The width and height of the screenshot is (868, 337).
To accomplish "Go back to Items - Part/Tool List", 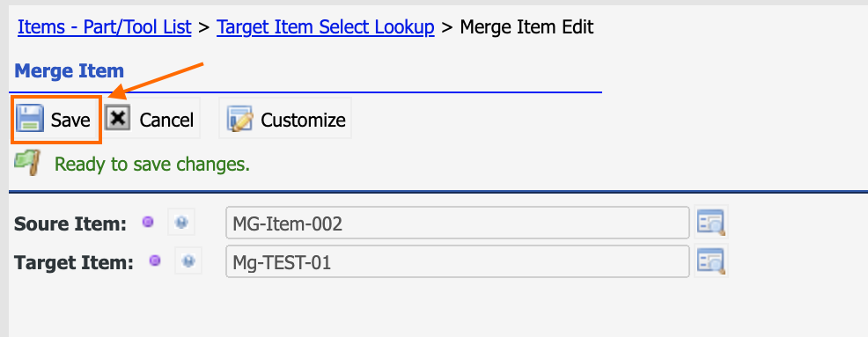I will pyautogui.click(x=105, y=26).
